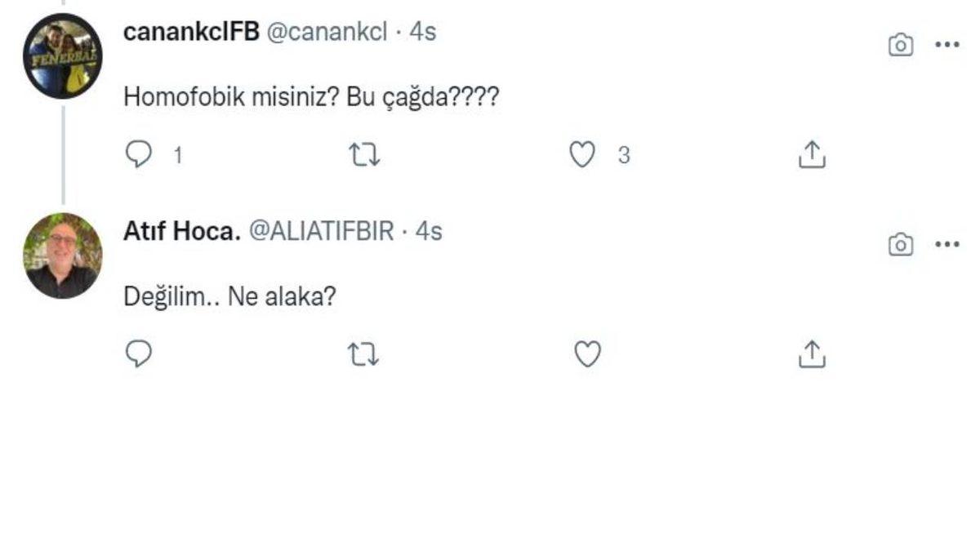Expand the thread connecting line area
The width and height of the screenshot is (980, 551).
64,155
